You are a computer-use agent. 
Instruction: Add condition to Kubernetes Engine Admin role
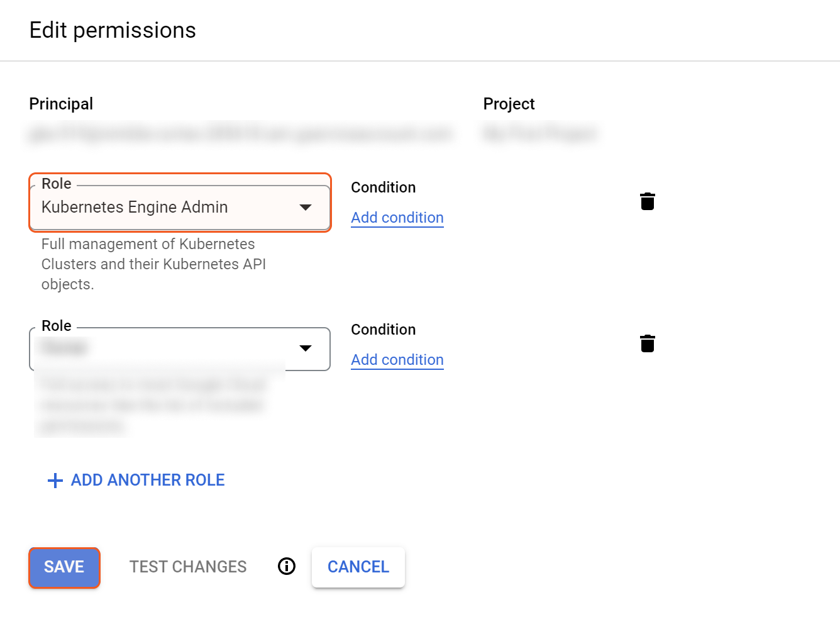click(x=397, y=218)
